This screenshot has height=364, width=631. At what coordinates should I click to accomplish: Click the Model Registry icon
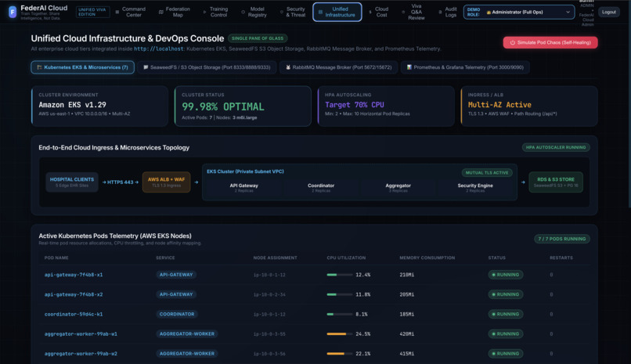pyautogui.click(x=243, y=12)
